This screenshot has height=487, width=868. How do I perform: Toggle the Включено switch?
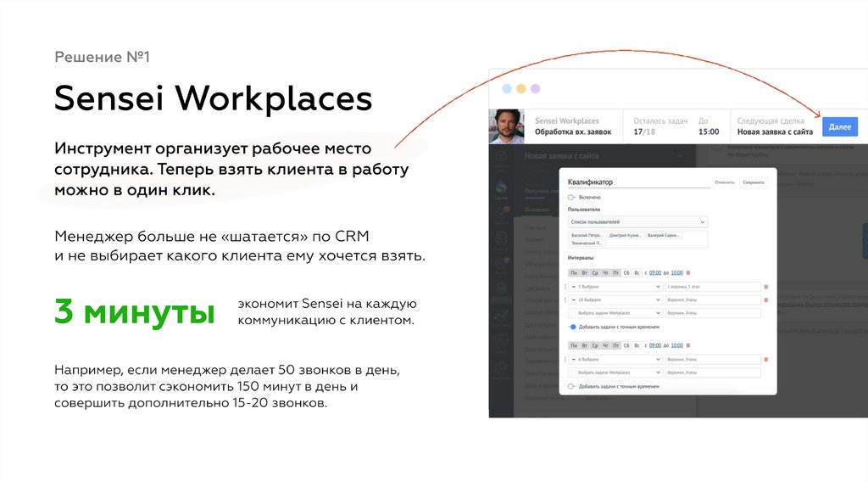tap(571, 197)
